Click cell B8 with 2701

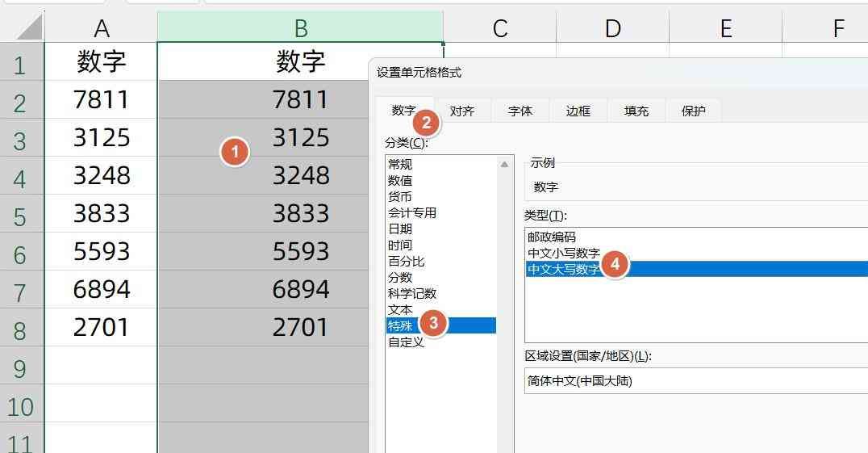pos(263,327)
